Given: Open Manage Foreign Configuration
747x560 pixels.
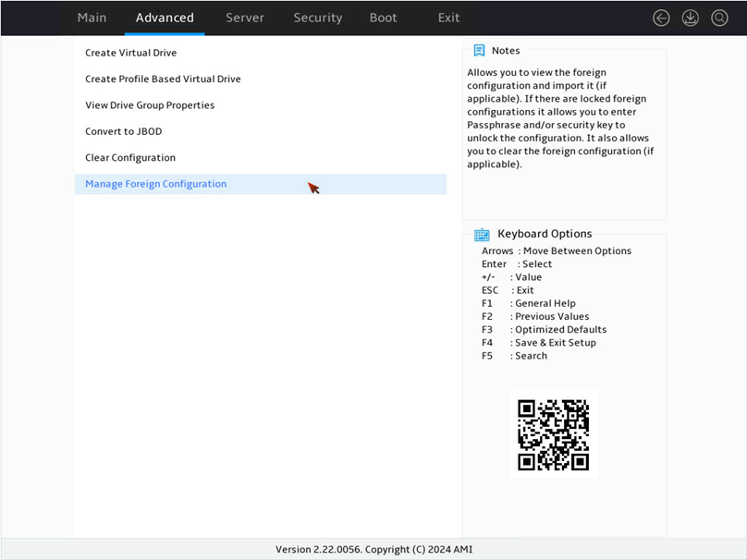Looking at the screenshot, I should click(261, 184).
